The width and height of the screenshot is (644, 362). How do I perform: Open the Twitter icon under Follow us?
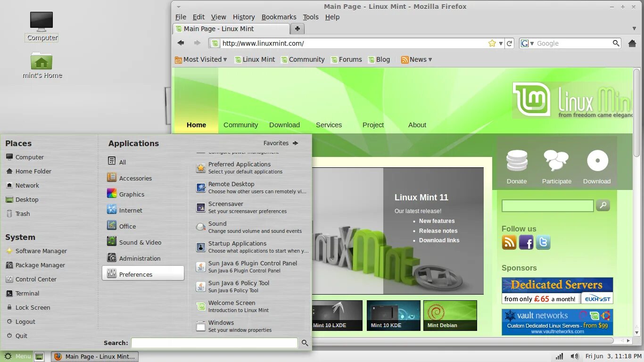pyautogui.click(x=543, y=242)
